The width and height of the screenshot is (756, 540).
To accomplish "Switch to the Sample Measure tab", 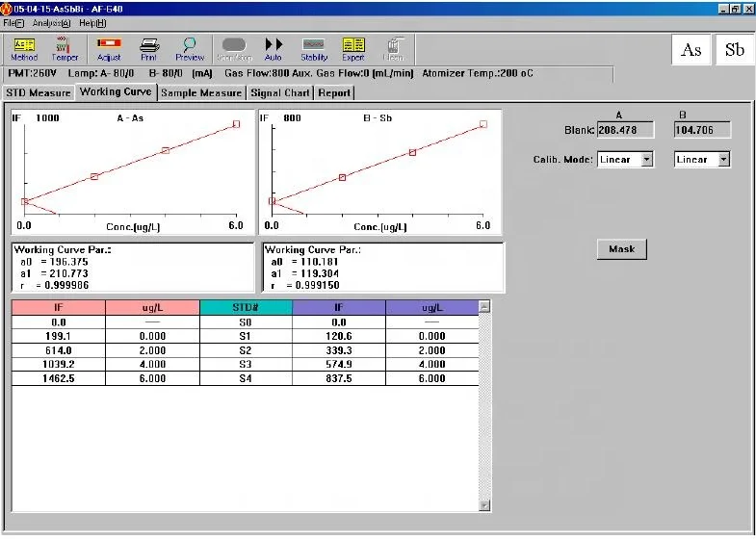I will click(201, 92).
